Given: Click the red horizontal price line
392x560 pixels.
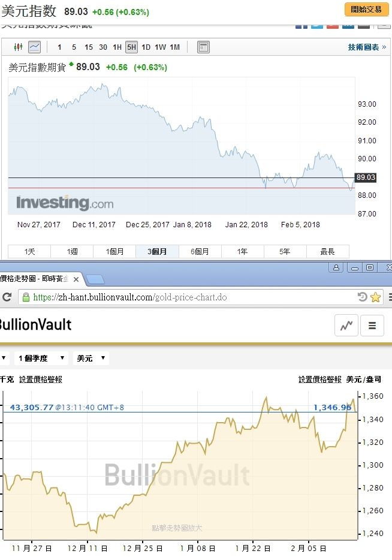Looking at the screenshot, I should click(x=180, y=188).
